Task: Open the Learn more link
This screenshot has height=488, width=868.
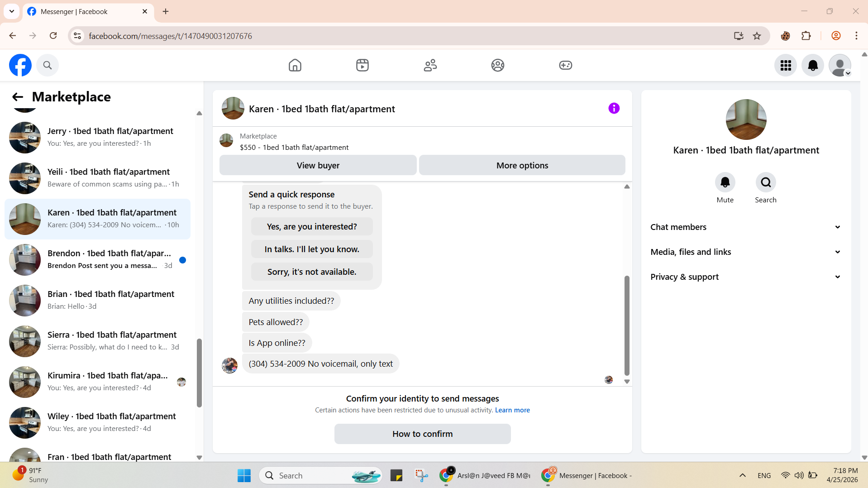Action: click(512, 410)
